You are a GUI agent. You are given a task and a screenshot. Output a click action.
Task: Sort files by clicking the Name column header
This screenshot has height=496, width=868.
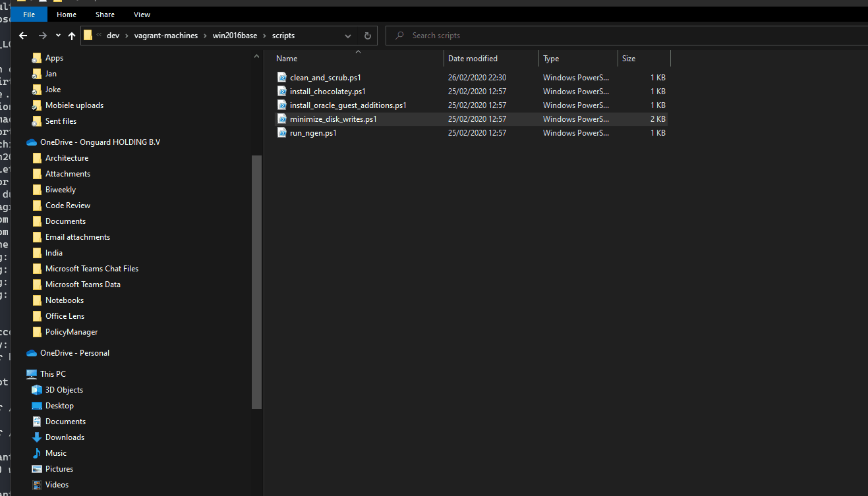tap(287, 58)
